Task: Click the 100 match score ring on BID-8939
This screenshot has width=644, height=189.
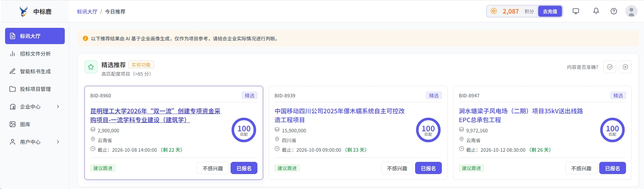Action: (x=428, y=130)
